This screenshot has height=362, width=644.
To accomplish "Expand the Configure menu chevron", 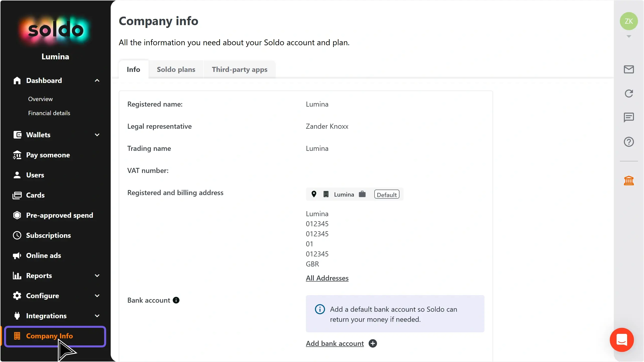I will 97,296.
